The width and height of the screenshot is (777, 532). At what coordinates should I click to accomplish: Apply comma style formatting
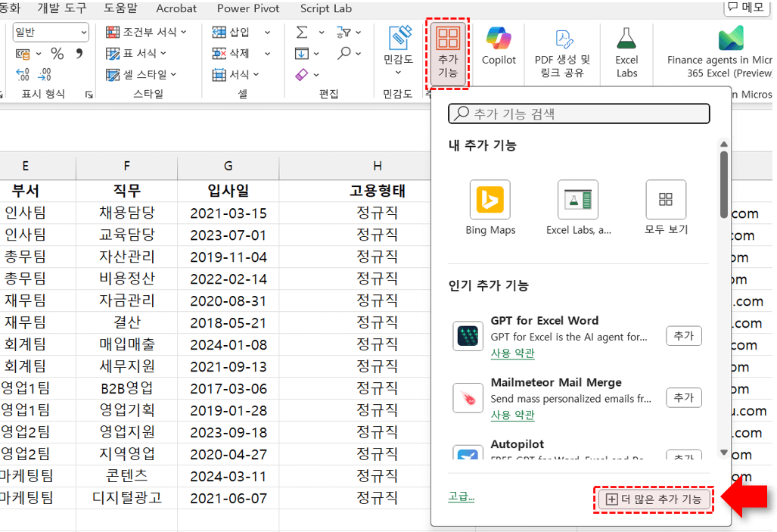(x=81, y=53)
